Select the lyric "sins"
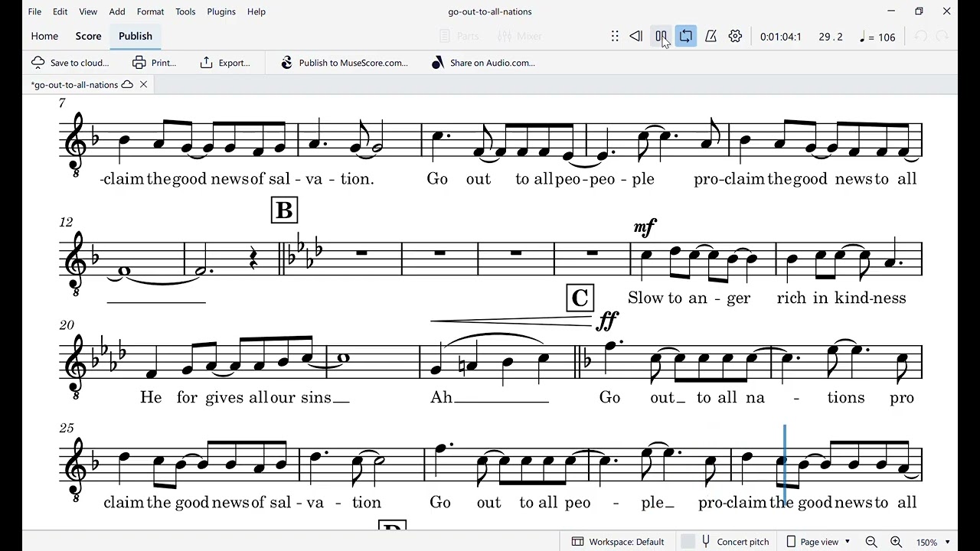 point(315,397)
